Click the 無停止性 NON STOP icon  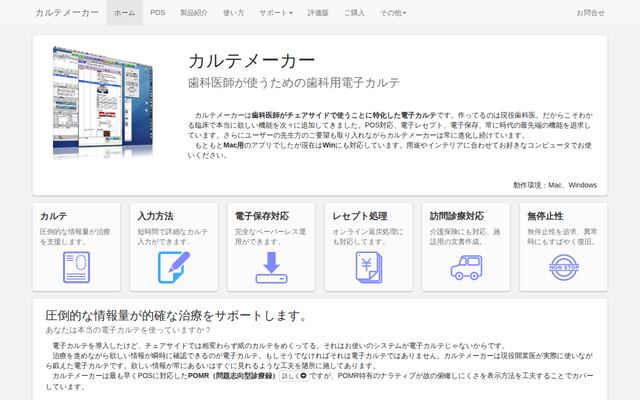click(564, 267)
